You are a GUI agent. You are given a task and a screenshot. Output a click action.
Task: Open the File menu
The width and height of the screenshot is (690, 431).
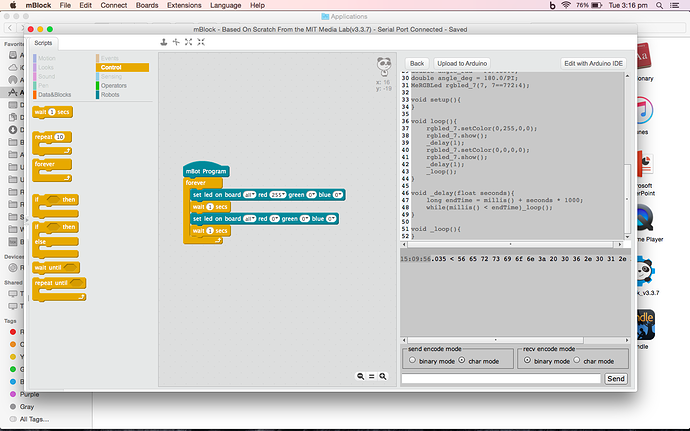65,5
